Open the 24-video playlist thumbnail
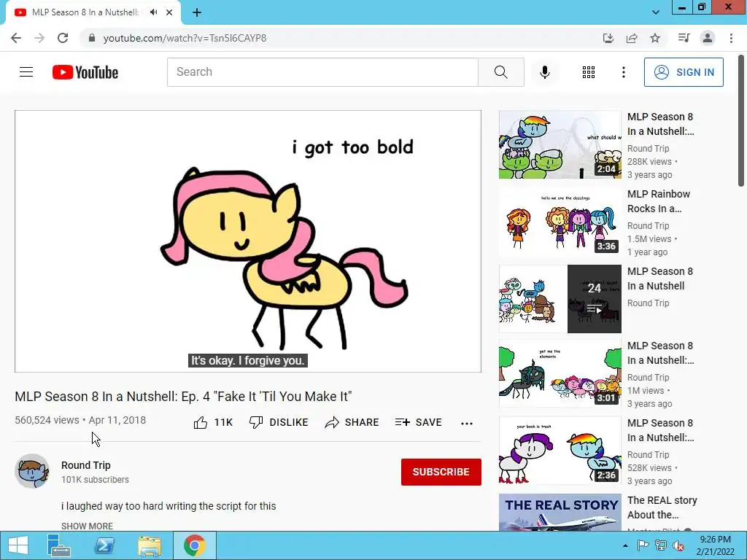Screen dimensions: 747x560 [x=560, y=299]
